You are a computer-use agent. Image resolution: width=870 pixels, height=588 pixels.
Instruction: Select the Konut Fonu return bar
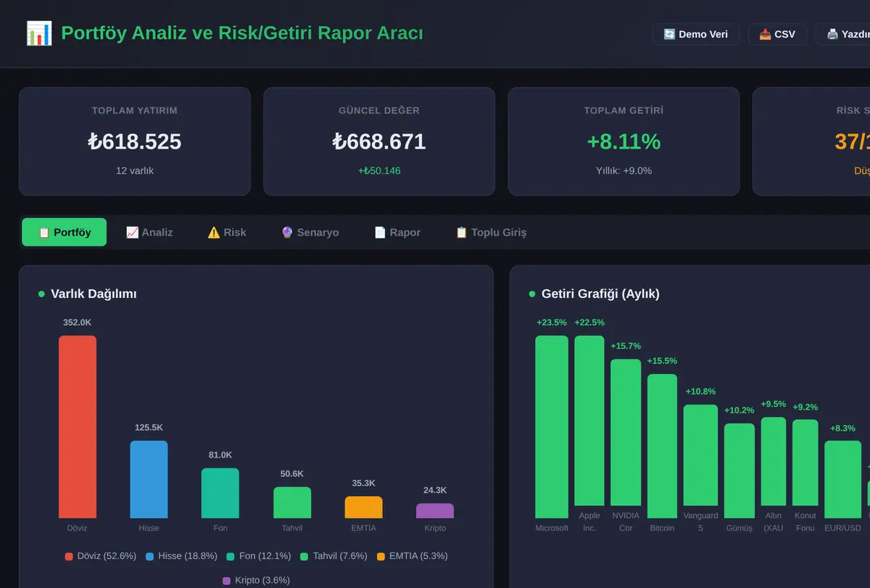point(805,463)
